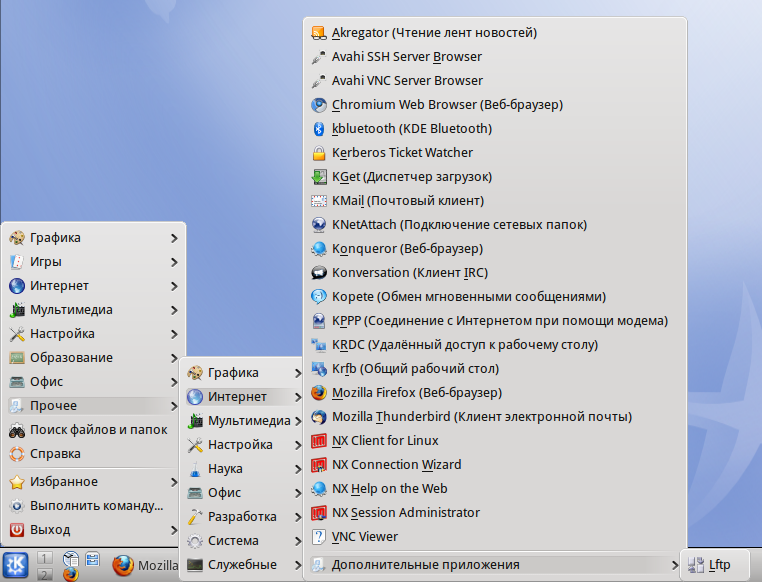762x582 pixels.
Task: Click the NX Session Administrator icon
Action: click(x=319, y=513)
